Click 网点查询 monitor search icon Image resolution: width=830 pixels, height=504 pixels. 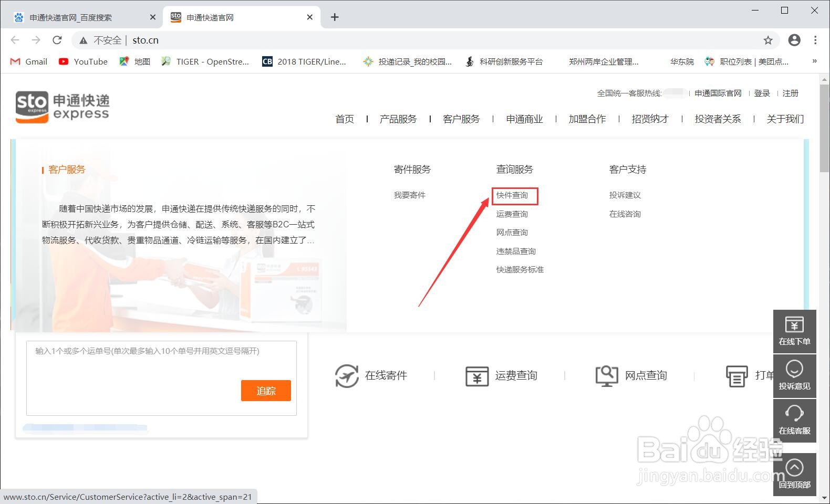(607, 376)
